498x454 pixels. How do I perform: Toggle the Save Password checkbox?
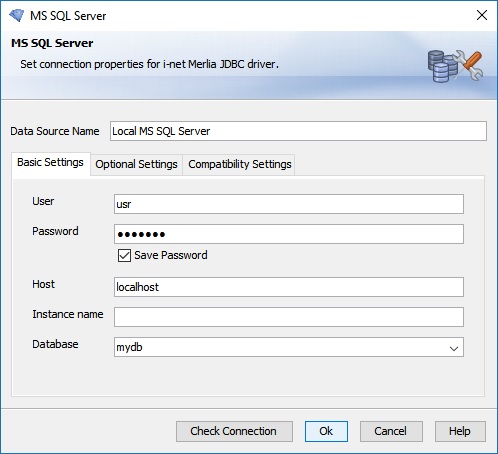coord(124,256)
